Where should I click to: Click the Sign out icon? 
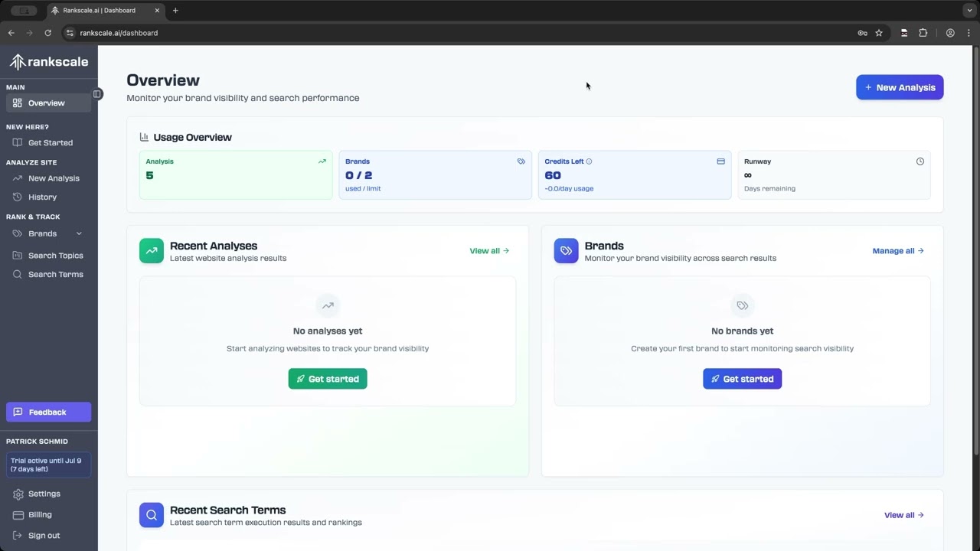pos(18,535)
